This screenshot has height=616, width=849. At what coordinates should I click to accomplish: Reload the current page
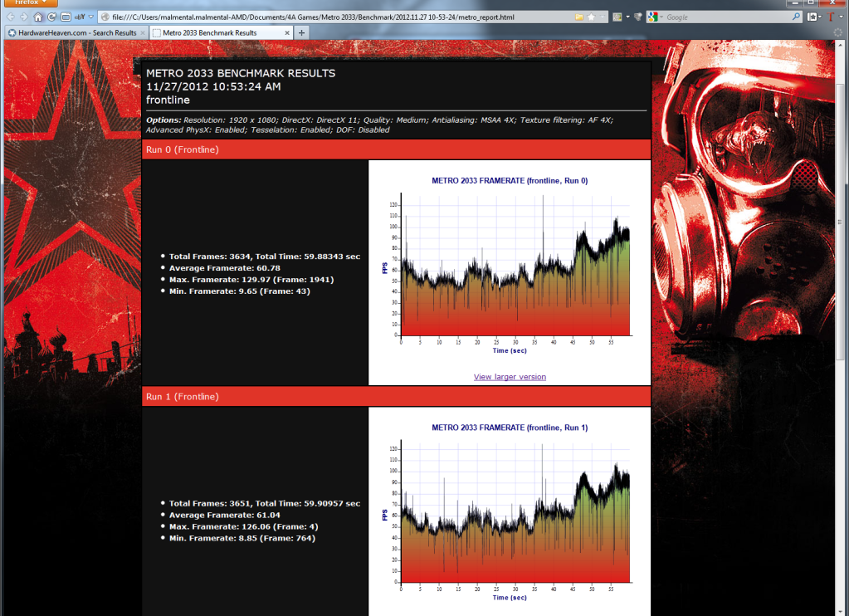[51, 17]
